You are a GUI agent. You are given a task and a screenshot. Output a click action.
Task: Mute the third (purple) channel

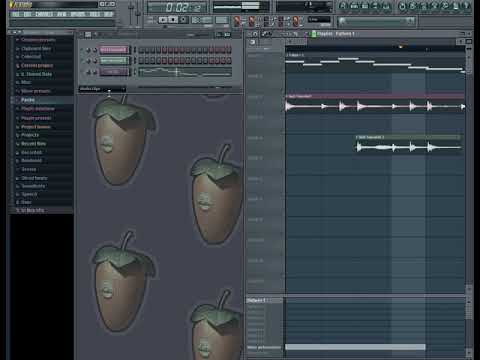tap(82, 72)
